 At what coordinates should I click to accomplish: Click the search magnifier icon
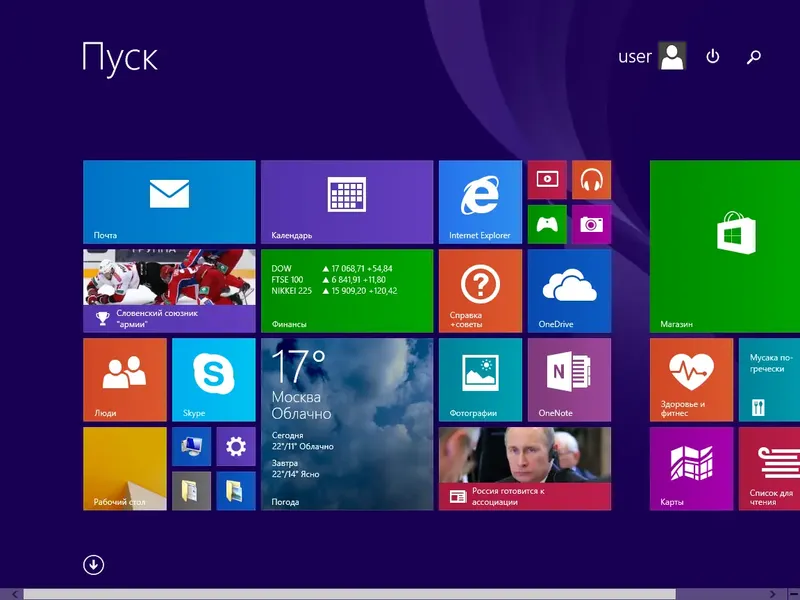(754, 56)
